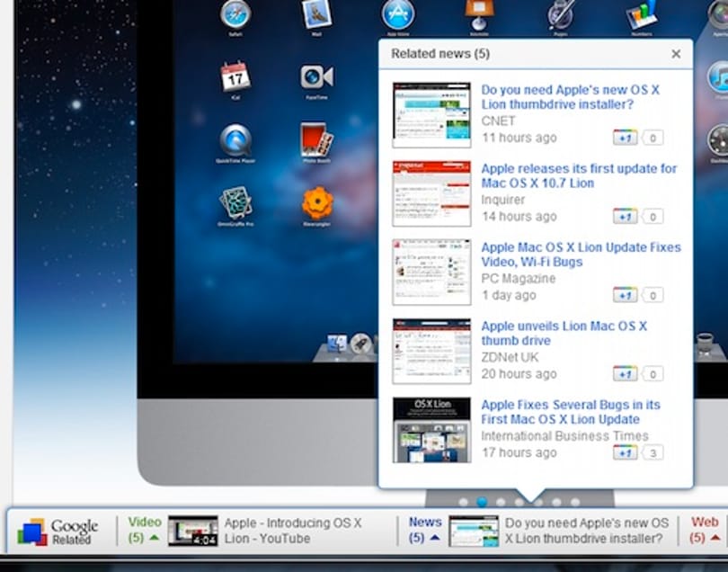Expand the Video (5) section arrow

pyautogui.click(x=155, y=538)
